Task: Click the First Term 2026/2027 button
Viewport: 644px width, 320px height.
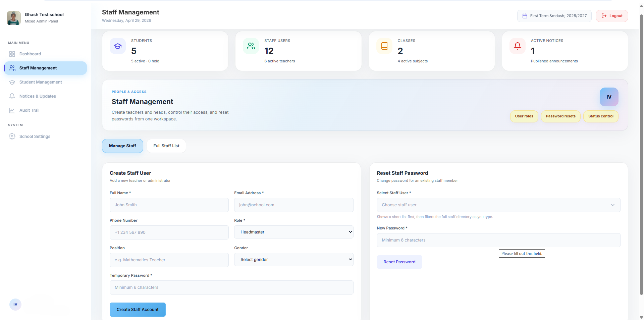Action: 554,16
